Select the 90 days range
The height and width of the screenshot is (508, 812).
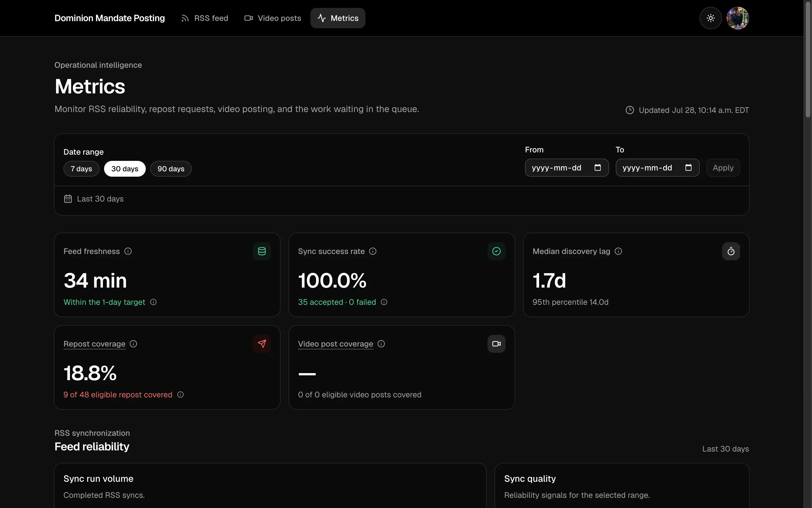tap(171, 169)
